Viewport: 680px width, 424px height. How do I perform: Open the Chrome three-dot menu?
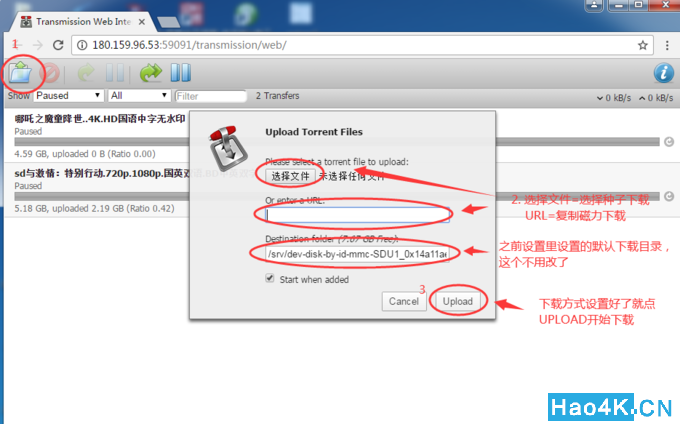coord(667,45)
